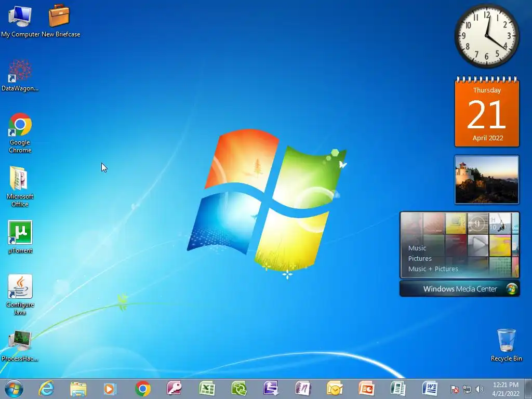This screenshot has width=532, height=399.
Task: Select the µTorrent desktop shortcut
Action: (20, 237)
